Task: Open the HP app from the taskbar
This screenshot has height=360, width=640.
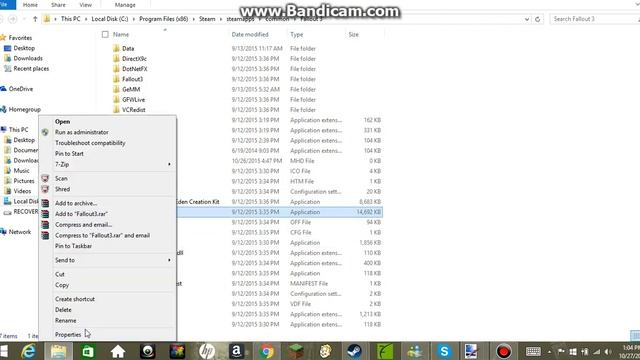Action: (207, 351)
